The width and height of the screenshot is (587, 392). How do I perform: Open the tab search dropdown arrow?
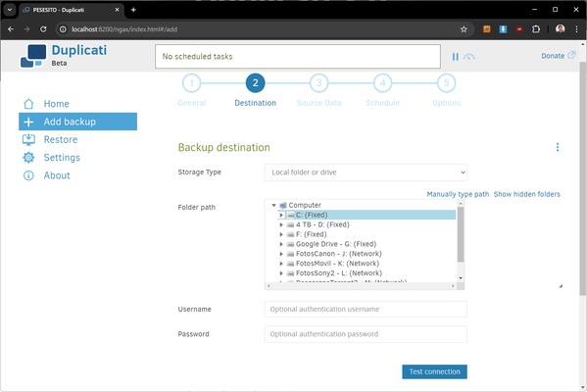pos(10,10)
